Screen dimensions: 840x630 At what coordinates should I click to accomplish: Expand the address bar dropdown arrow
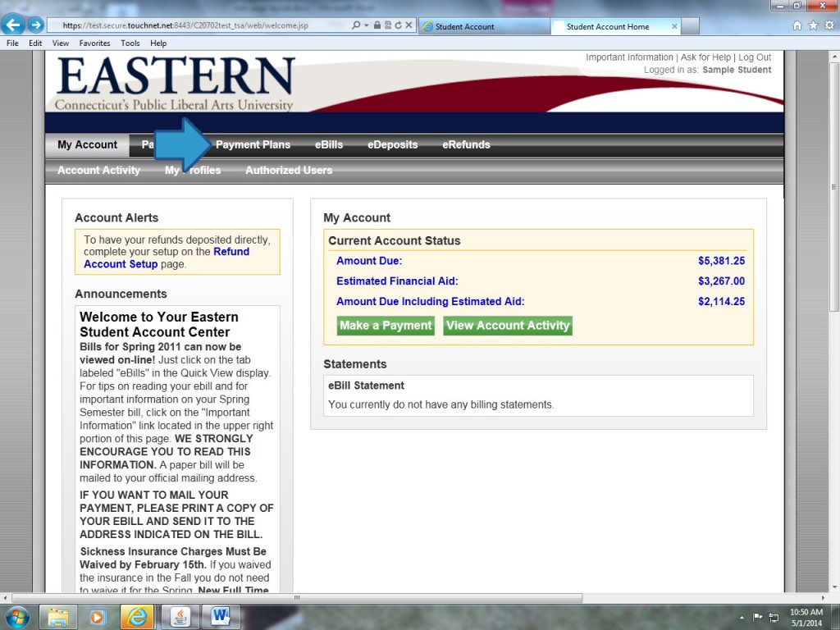pyautogui.click(x=367, y=25)
